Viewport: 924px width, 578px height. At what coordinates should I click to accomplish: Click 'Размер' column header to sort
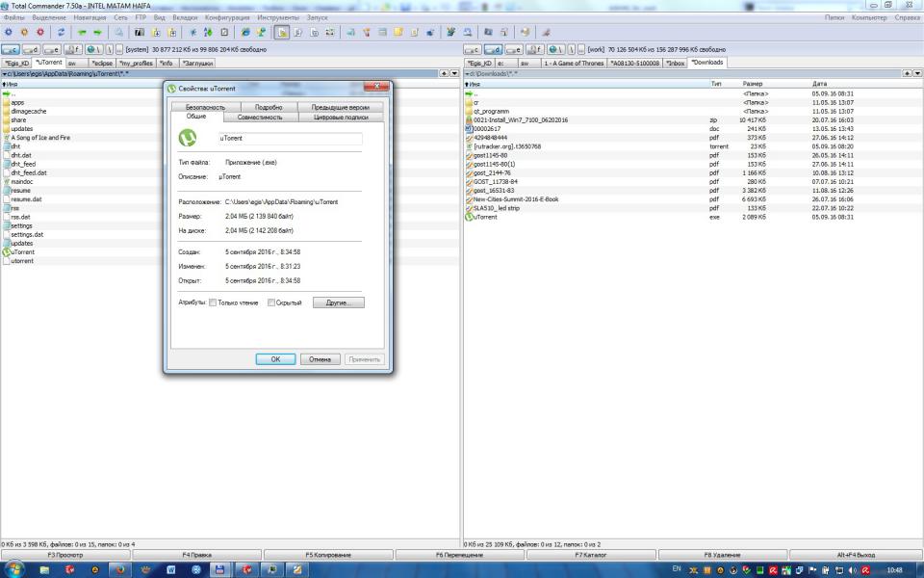[x=753, y=84]
